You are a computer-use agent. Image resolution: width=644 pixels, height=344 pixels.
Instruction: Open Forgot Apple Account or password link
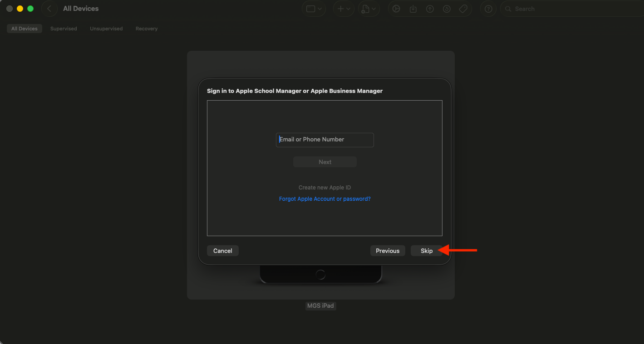point(325,199)
